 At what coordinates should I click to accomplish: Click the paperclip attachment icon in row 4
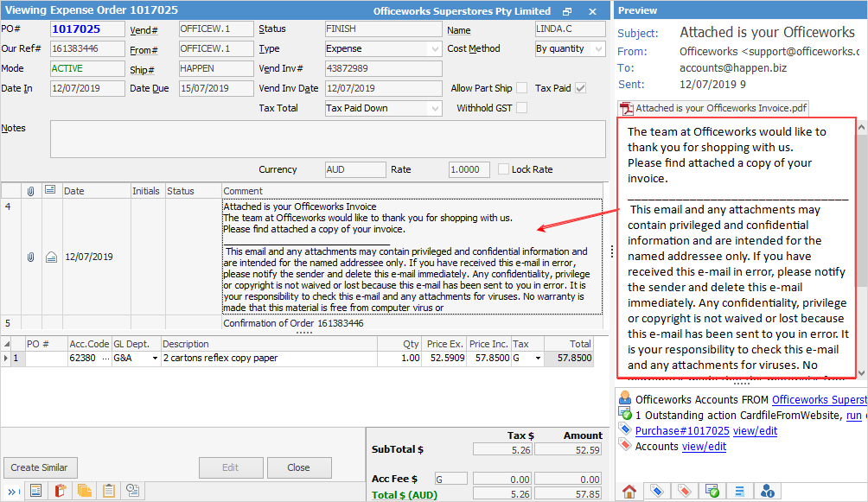point(31,257)
